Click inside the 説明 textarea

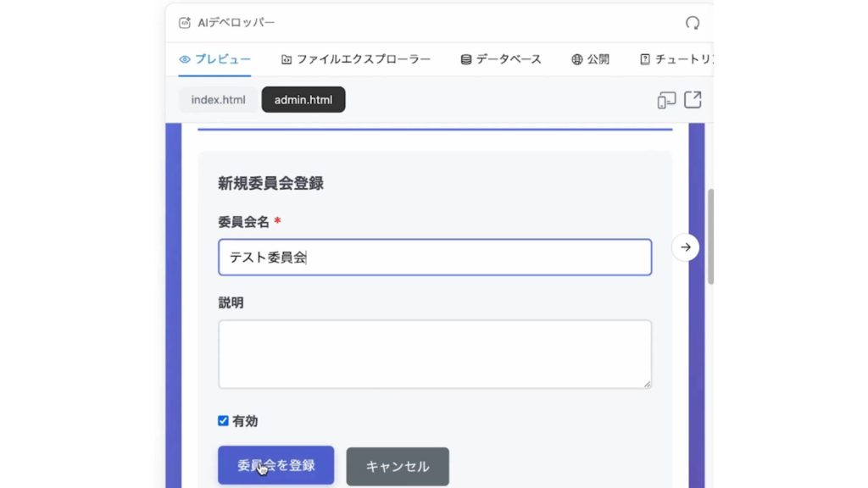click(x=434, y=354)
